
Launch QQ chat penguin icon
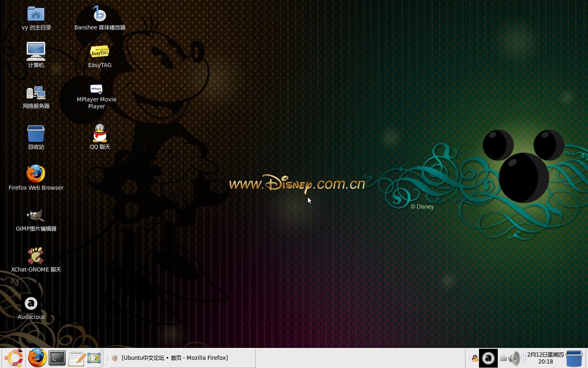pyautogui.click(x=100, y=133)
